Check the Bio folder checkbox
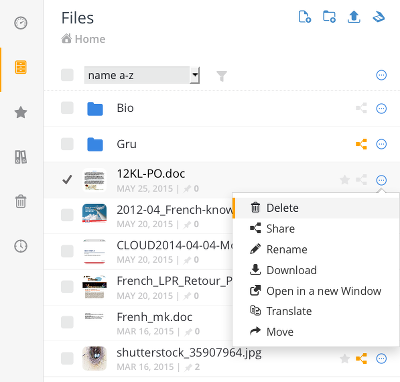 67,108
